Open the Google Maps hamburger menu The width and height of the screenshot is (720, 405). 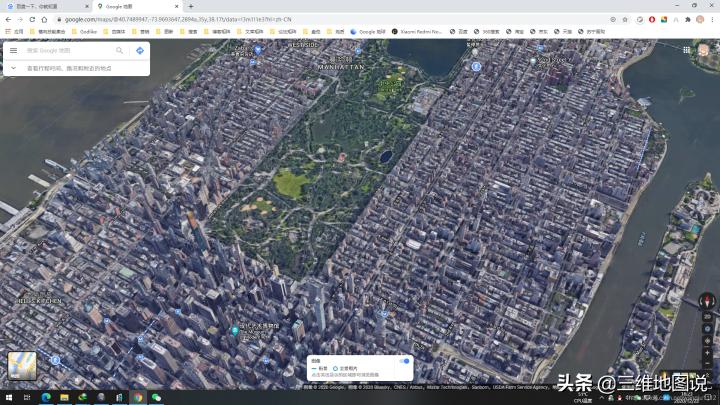13,51
